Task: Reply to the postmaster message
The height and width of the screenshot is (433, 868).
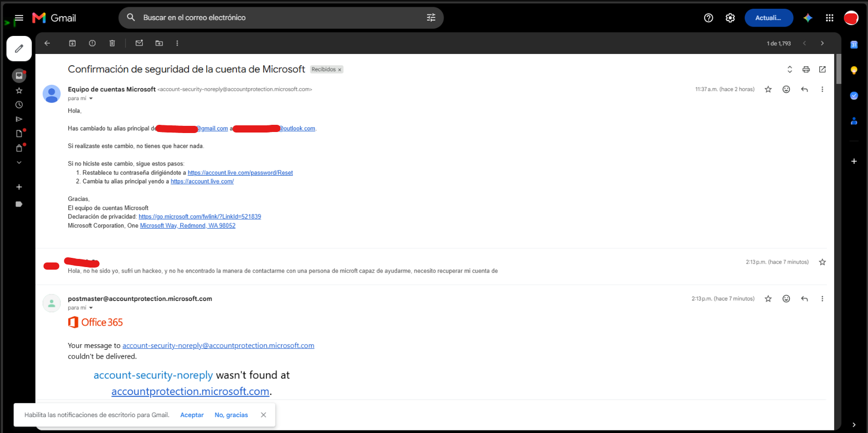Action: [x=804, y=299]
